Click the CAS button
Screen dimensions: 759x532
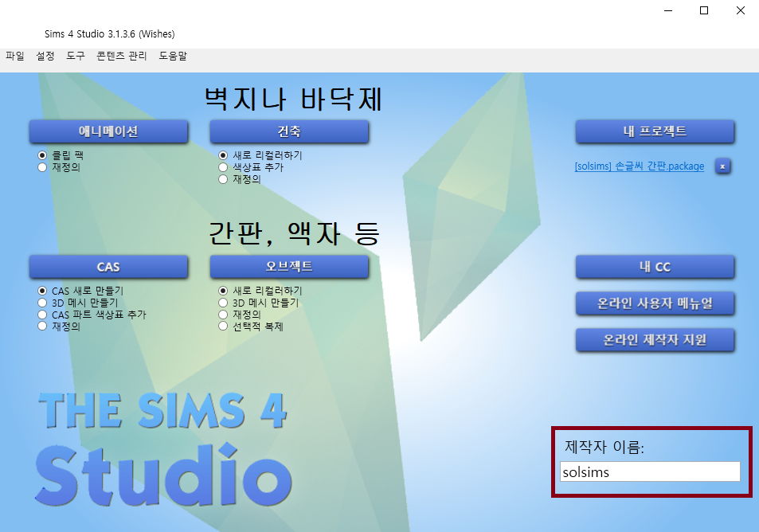(x=108, y=267)
